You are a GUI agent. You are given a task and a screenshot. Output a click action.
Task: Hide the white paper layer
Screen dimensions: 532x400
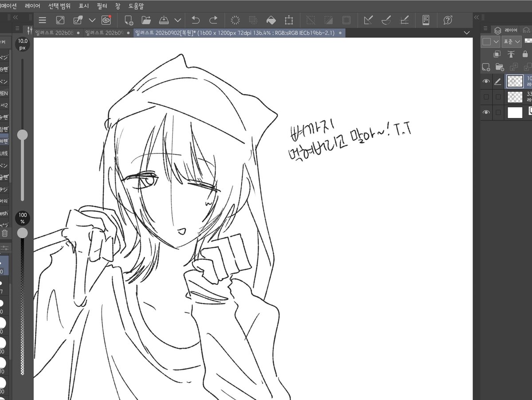[x=486, y=112]
